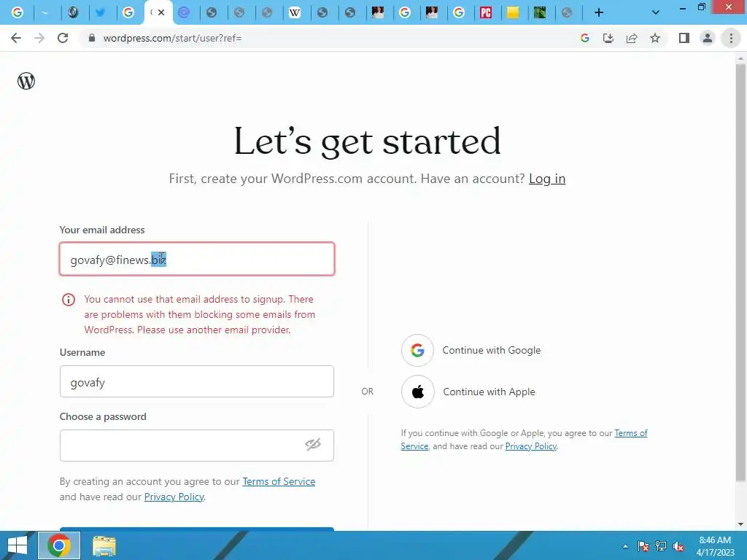The image size is (747, 560).
Task: Go back to the previous page
Action: [x=16, y=38]
